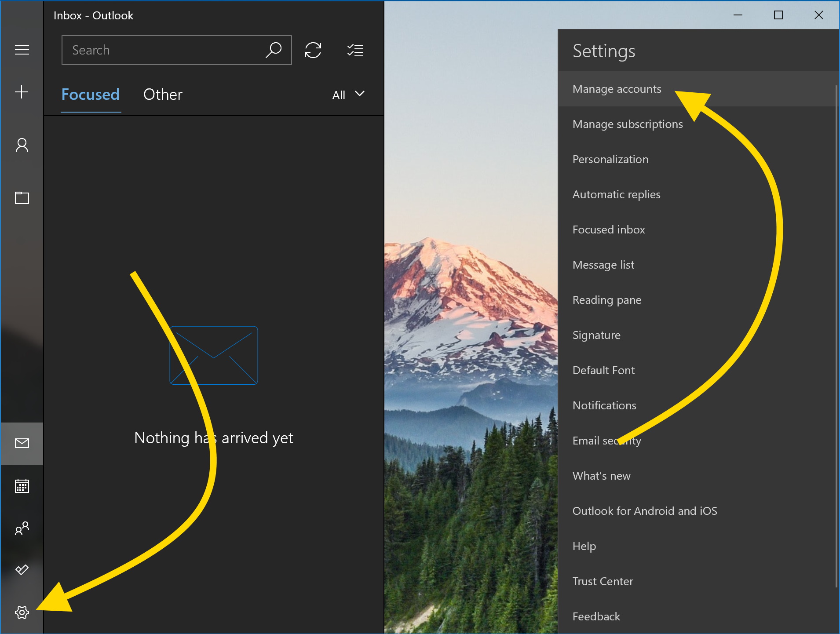Screen dimensions: 840x634
Task: Open Settings with the gear icon
Action: click(22, 612)
